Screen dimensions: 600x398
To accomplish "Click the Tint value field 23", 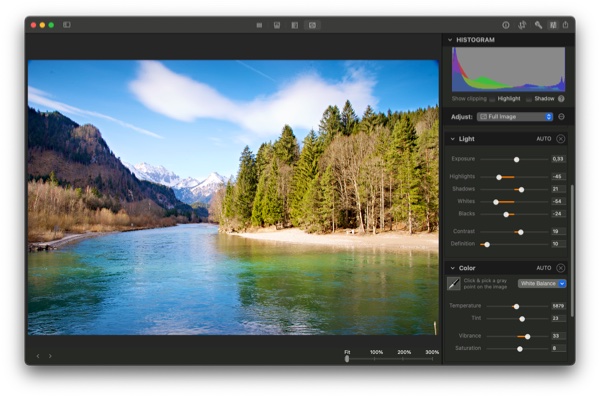I will pyautogui.click(x=558, y=318).
